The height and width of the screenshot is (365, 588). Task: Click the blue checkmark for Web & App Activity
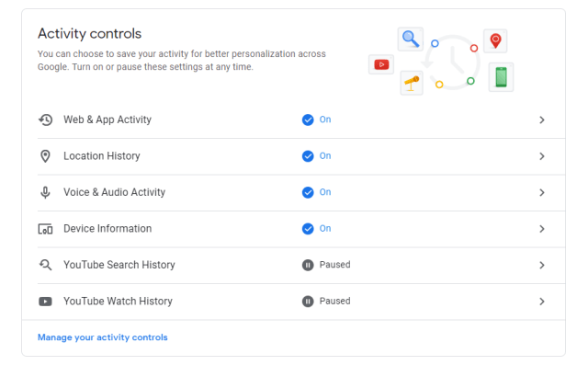pyautogui.click(x=308, y=120)
